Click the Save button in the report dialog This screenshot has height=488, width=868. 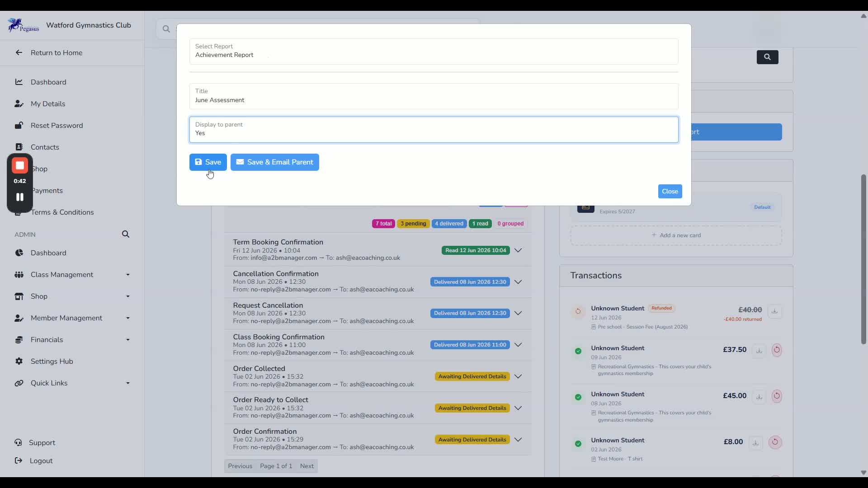click(x=208, y=162)
